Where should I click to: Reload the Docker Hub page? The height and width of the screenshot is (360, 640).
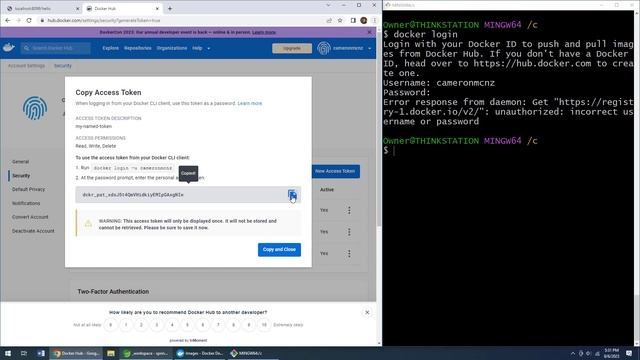(29, 20)
